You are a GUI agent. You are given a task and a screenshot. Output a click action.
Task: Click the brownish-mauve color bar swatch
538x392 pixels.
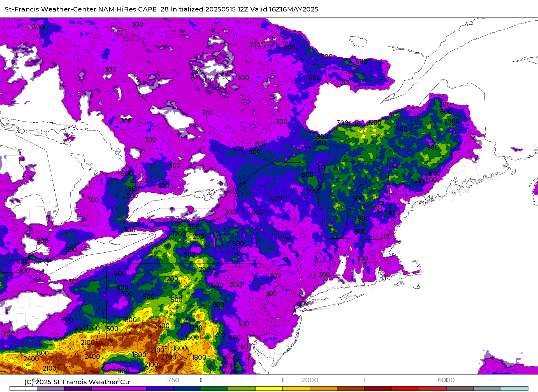point(460,389)
